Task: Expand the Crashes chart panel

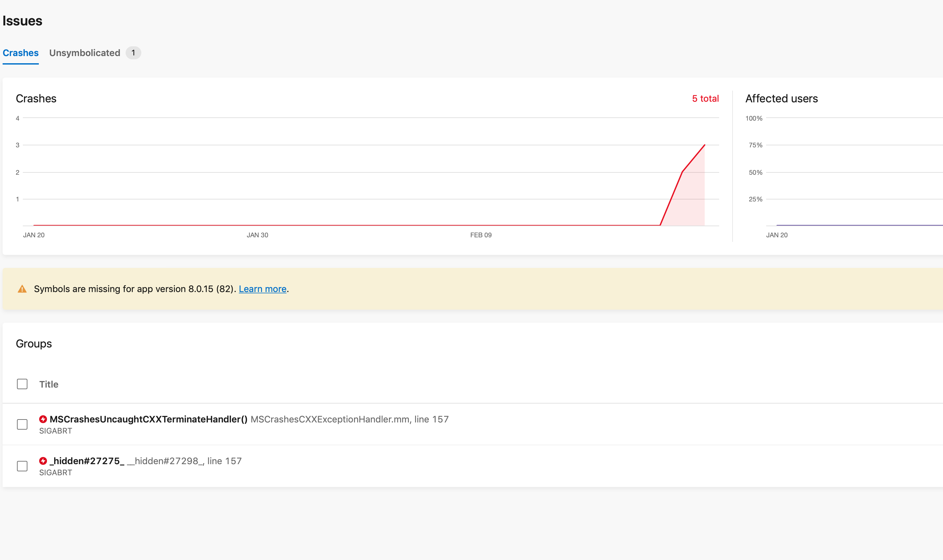Action: (36, 98)
